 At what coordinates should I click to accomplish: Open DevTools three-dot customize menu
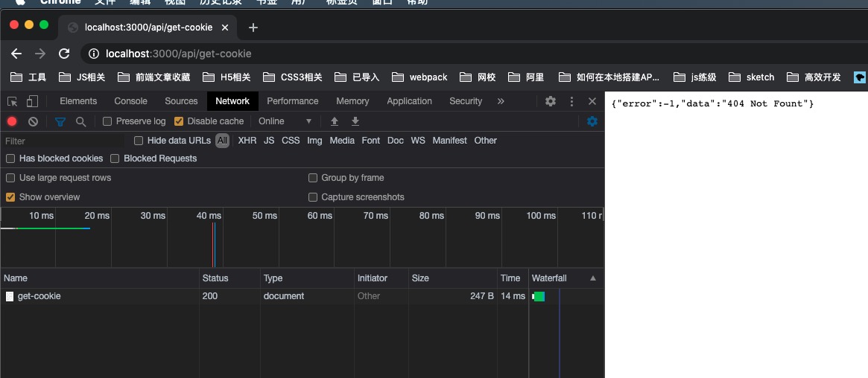point(571,101)
